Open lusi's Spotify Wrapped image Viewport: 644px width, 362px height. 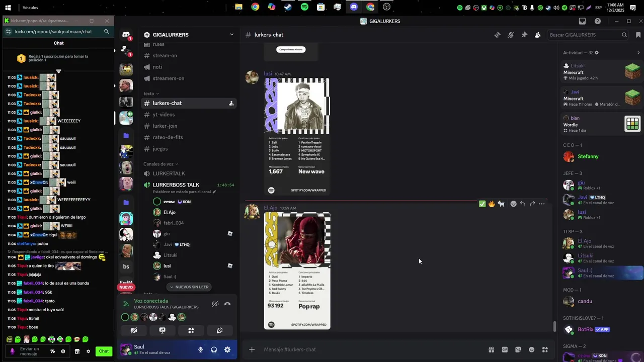tap(297, 137)
